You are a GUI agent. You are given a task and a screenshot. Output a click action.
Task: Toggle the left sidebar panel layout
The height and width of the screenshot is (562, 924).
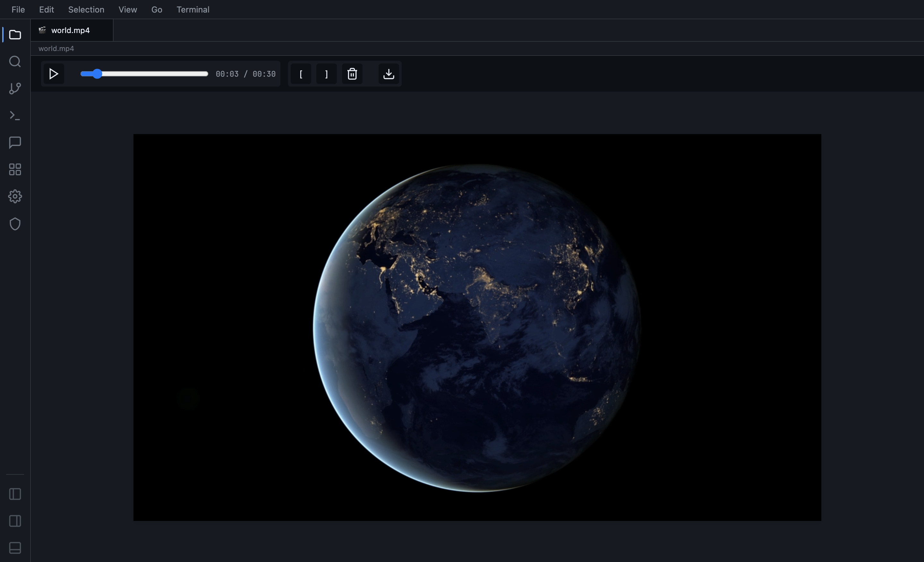pos(15,494)
